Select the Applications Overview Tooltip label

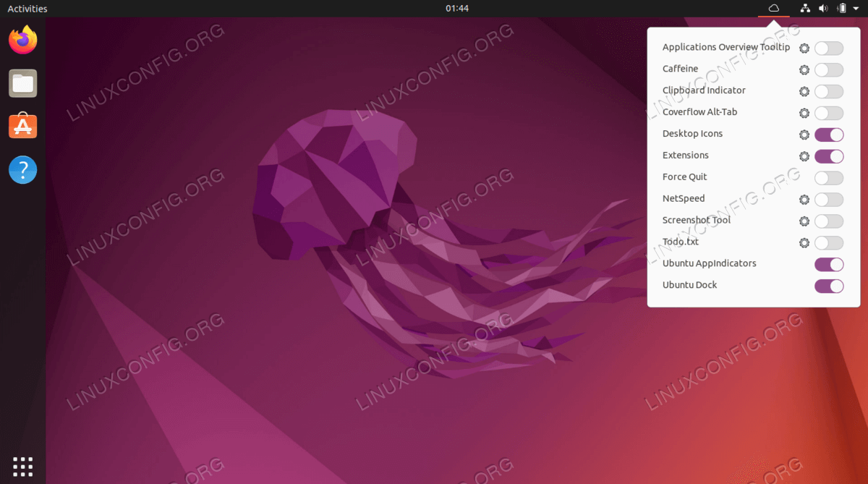tap(726, 47)
